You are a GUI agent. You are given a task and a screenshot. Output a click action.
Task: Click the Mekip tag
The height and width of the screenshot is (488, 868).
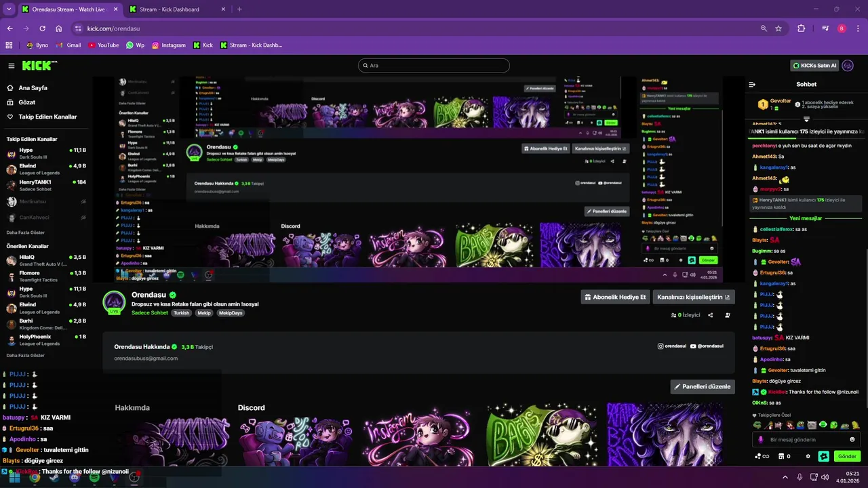[x=204, y=313]
